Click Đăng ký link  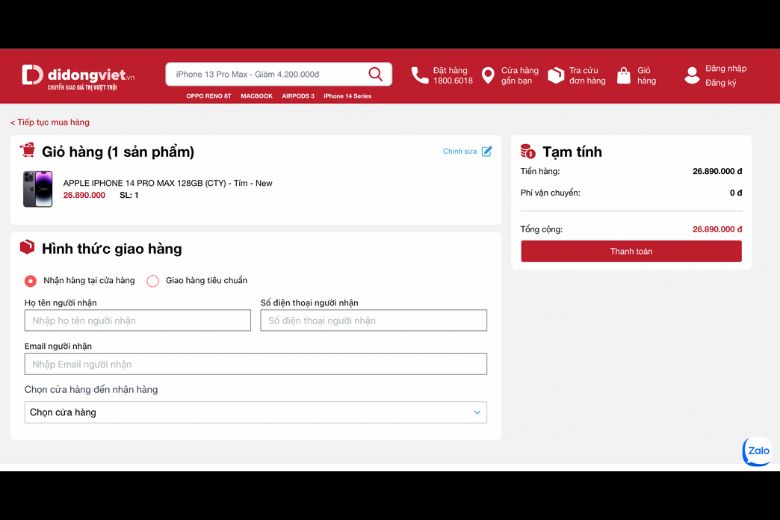(x=720, y=83)
